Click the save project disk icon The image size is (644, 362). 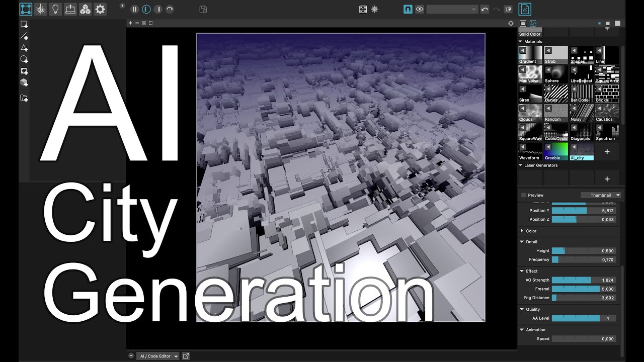tap(203, 9)
